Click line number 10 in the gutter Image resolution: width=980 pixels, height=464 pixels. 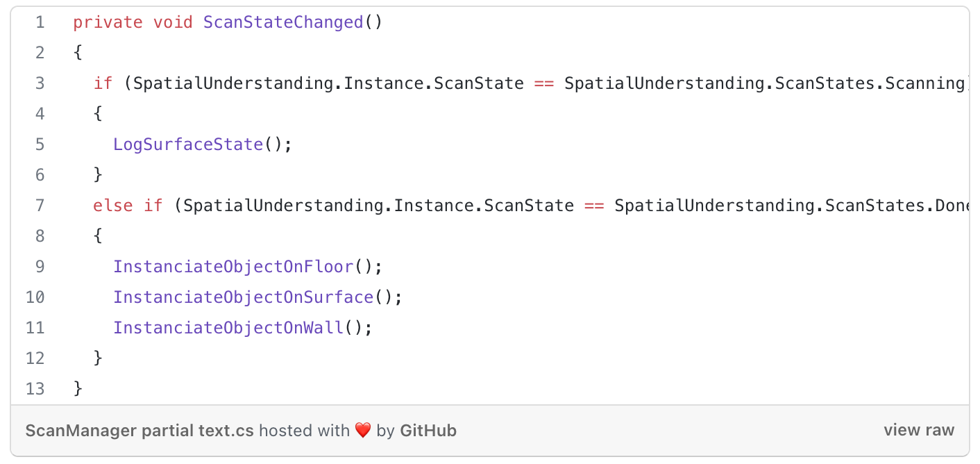pos(35,297)
